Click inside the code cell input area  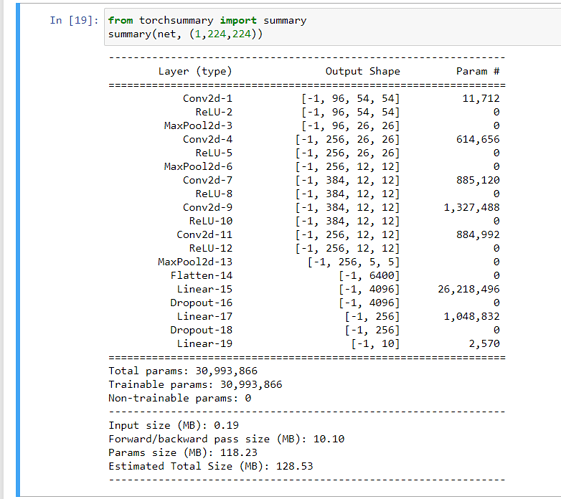(x=333, y=27)
